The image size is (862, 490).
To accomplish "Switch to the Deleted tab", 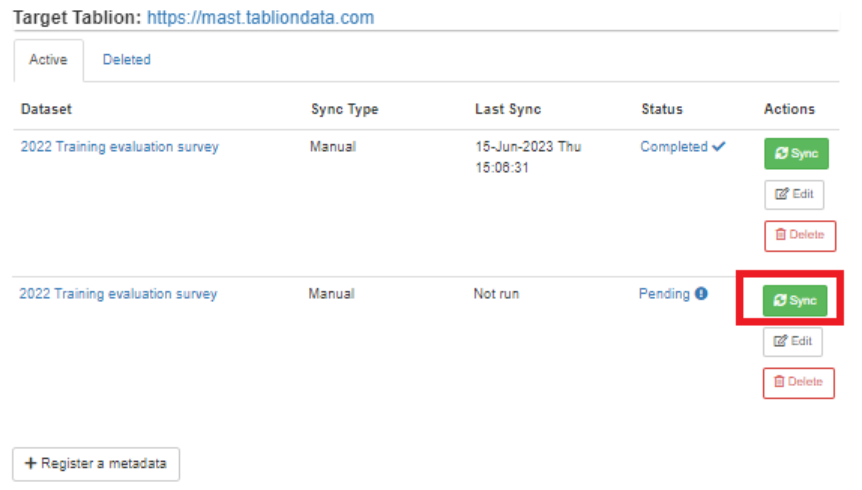I will click(126, 60).
